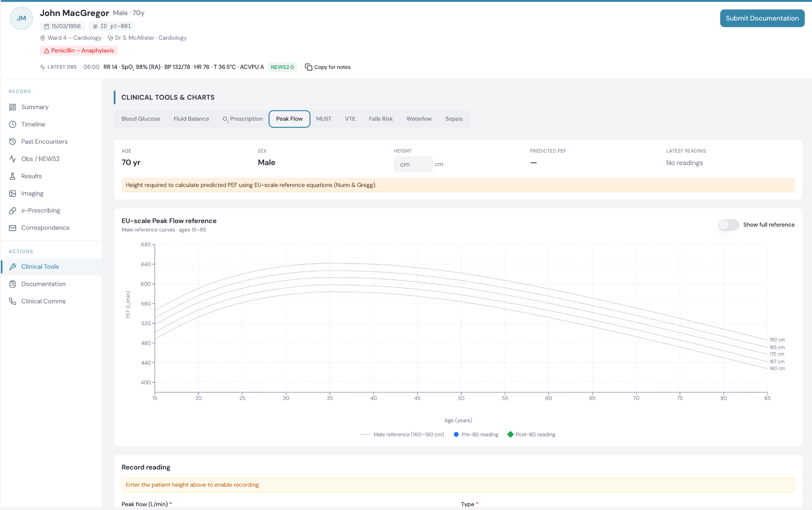Click the Pre-BD reading blue legend dot
This screenshot has height=510, width=812.
[456, 435]
